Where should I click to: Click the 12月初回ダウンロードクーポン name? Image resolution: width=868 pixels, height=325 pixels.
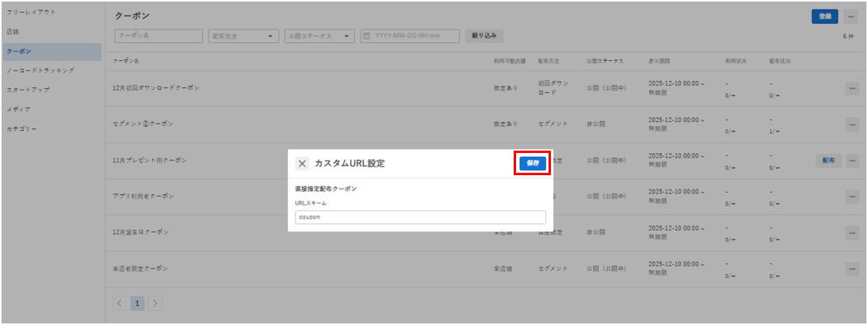point(156,88)
